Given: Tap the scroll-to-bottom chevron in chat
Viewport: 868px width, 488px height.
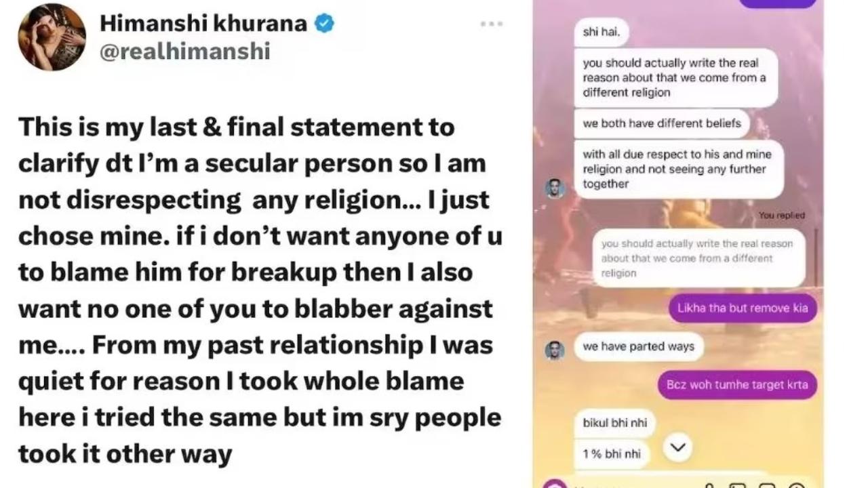Looking at the screenshot, I should click(x=677, y=447).
